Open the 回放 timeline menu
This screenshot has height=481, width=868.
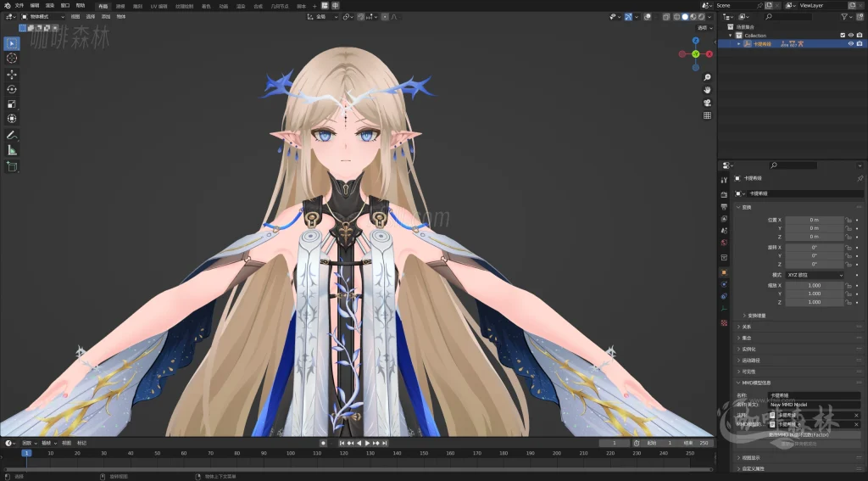(28, 443)
